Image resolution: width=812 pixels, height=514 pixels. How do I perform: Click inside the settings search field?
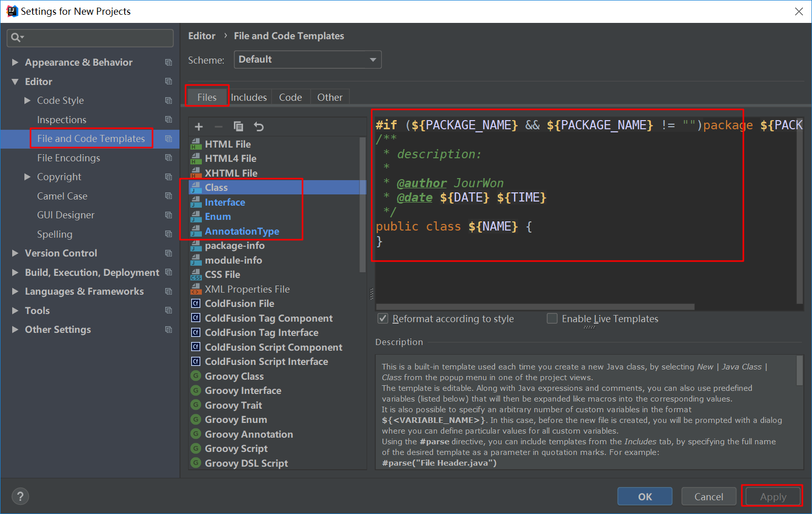pos(91,38)
